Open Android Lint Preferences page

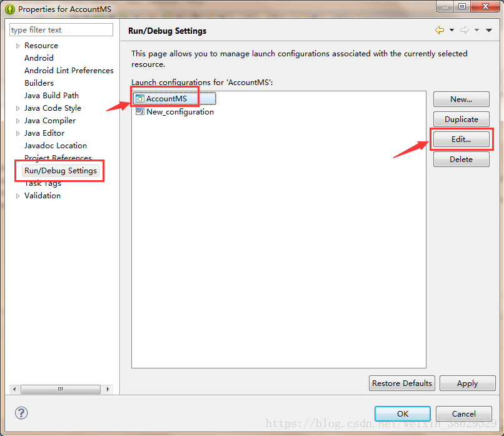pyautogui.click(x=69, y=71)
